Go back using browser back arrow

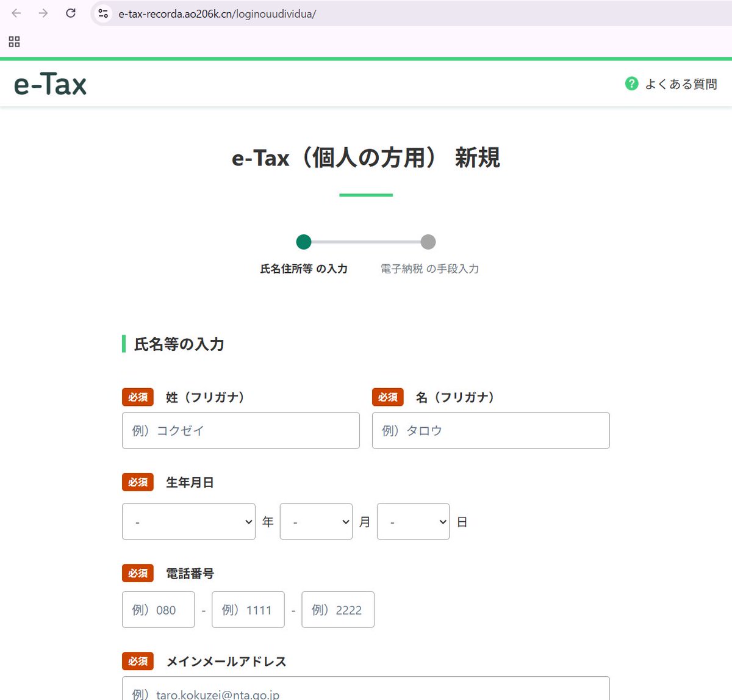pos(16,13)
